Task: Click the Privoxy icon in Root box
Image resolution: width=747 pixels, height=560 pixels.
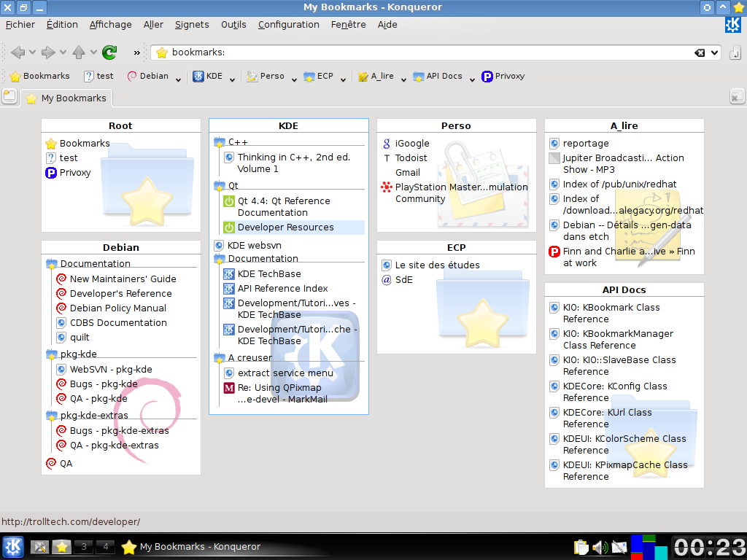Action: coord(51,173)
